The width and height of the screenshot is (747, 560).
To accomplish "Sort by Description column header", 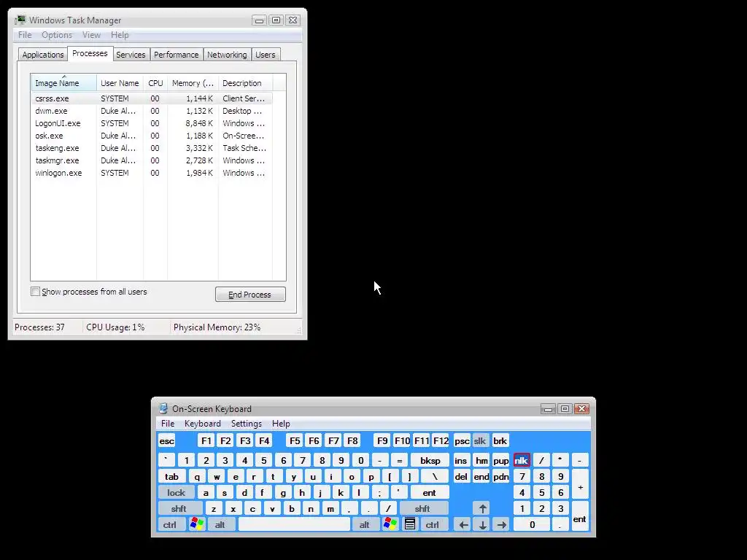I will click(245, 83).
